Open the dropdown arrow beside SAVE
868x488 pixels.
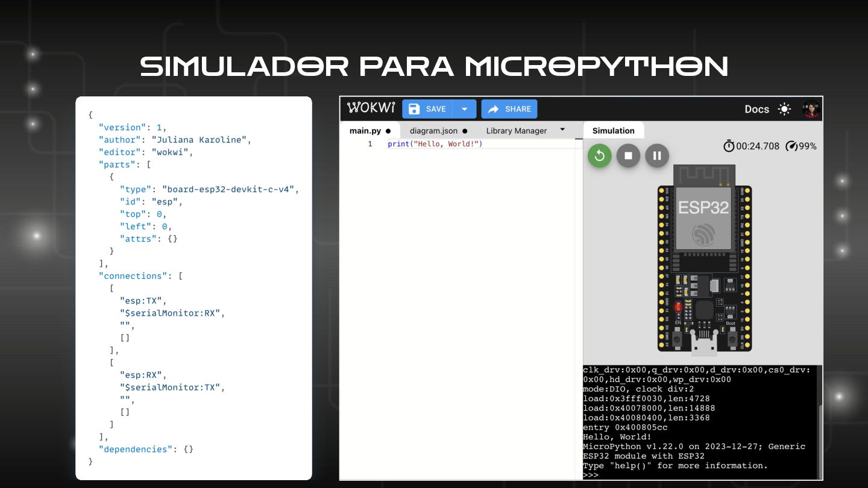(464, 109)
